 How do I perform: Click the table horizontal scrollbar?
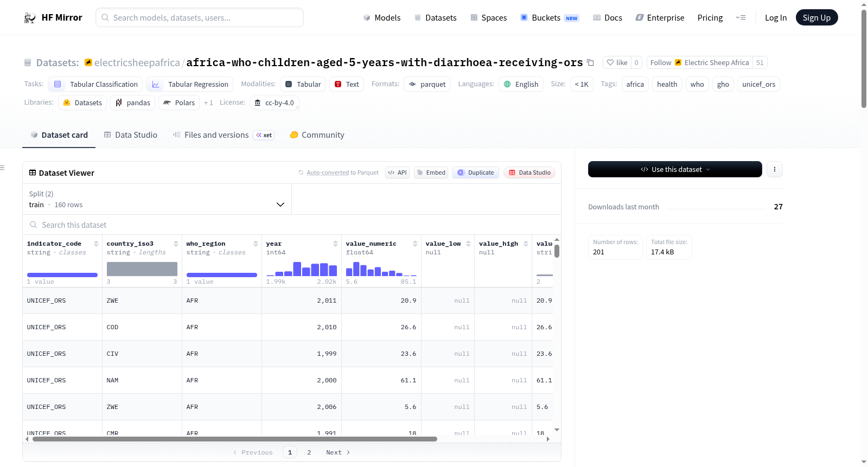[x=235, y=439]
